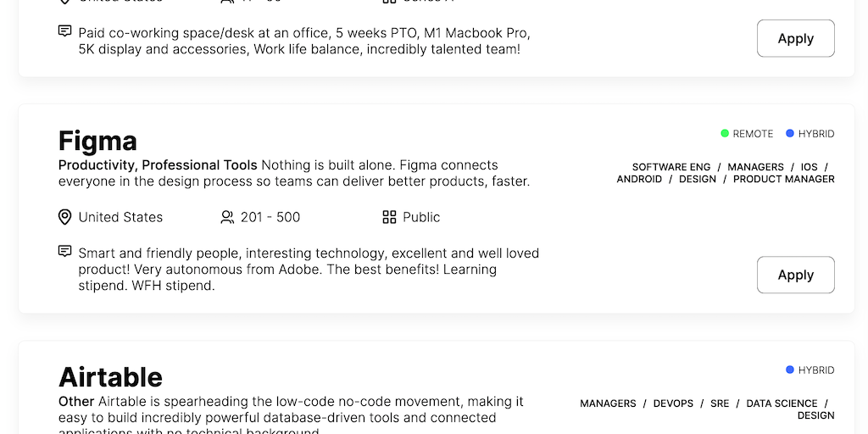Click the blue HYBRID dot on Figma
Image resolution: width=868 pixels, height=434 pixels.
pyautogui.click(x=790, y=134)
